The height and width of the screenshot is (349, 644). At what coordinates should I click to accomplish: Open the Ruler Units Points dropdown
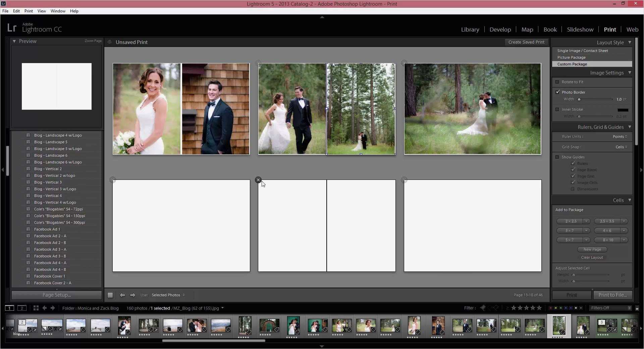(x=620, y=137)
